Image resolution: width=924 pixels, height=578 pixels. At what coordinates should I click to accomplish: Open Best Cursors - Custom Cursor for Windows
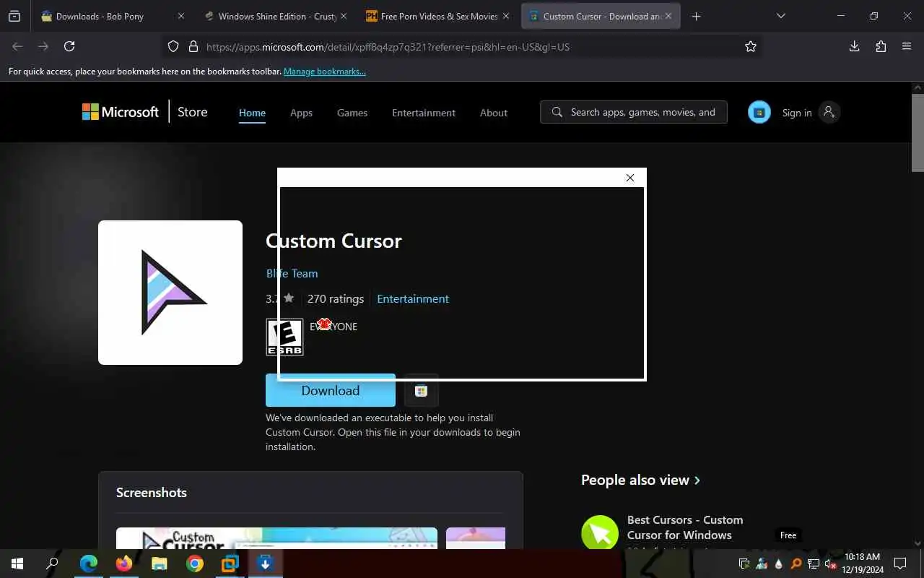tap(685, 527)
